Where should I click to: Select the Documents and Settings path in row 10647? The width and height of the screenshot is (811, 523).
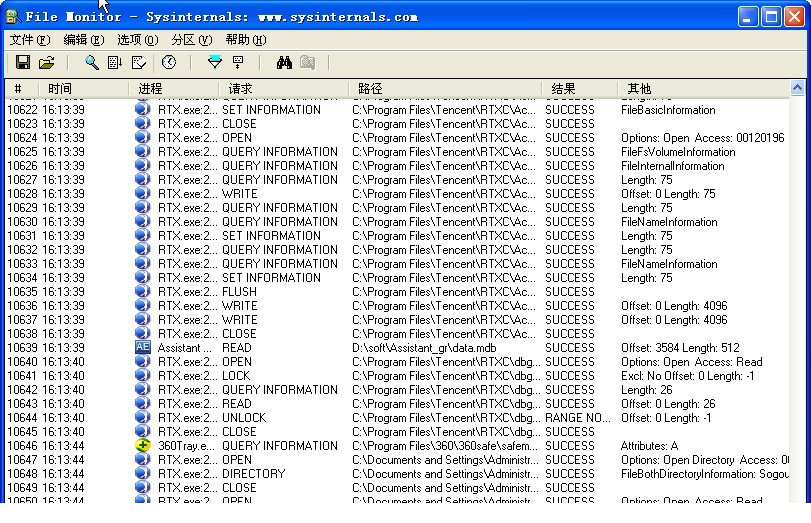pyautogui.click(x=445, y=459)
